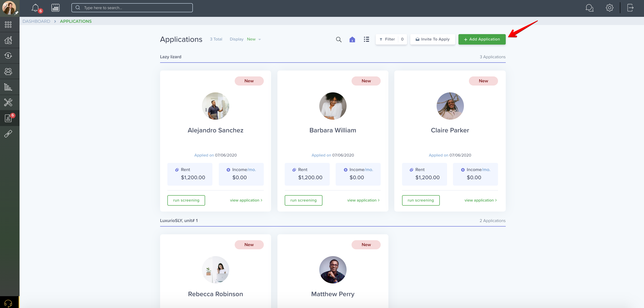Open the chat messages icon
Image resolution: width=644 pixels, height=308 pixels.
[589, 8]
